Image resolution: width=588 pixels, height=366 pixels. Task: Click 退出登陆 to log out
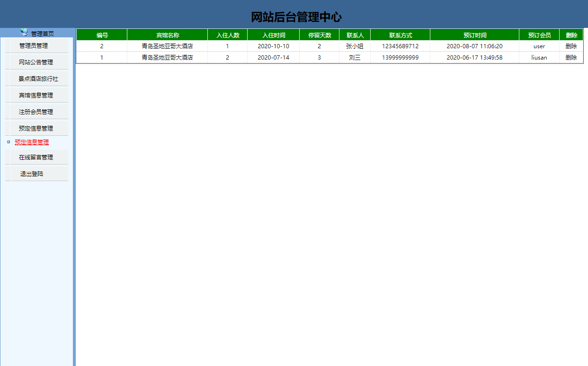point(36,173)
